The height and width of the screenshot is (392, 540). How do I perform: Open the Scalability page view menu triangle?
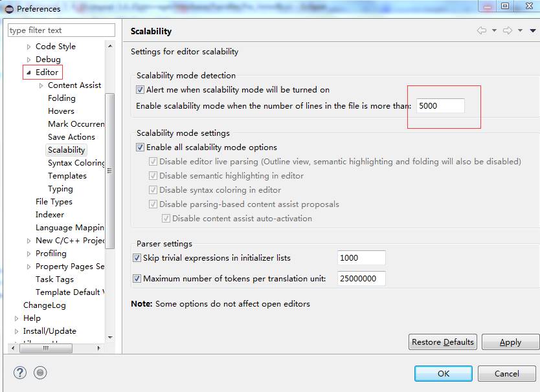(x=533, y=30)
